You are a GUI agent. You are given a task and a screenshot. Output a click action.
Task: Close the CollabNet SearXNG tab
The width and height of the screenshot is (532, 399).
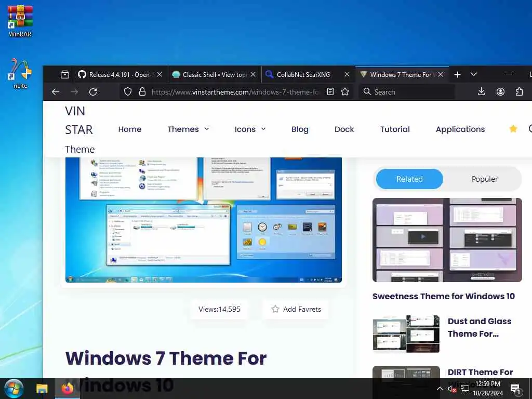point(347,74)
